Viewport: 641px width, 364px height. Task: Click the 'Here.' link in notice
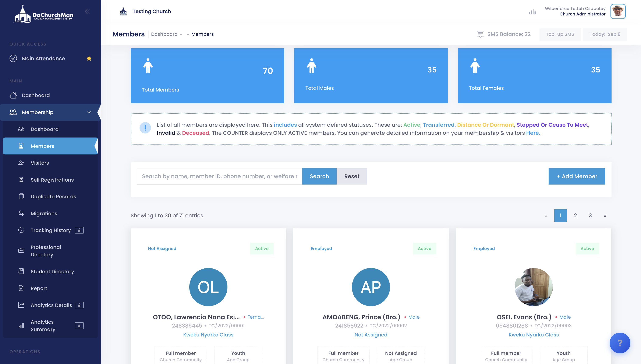[x=533, y=133]
